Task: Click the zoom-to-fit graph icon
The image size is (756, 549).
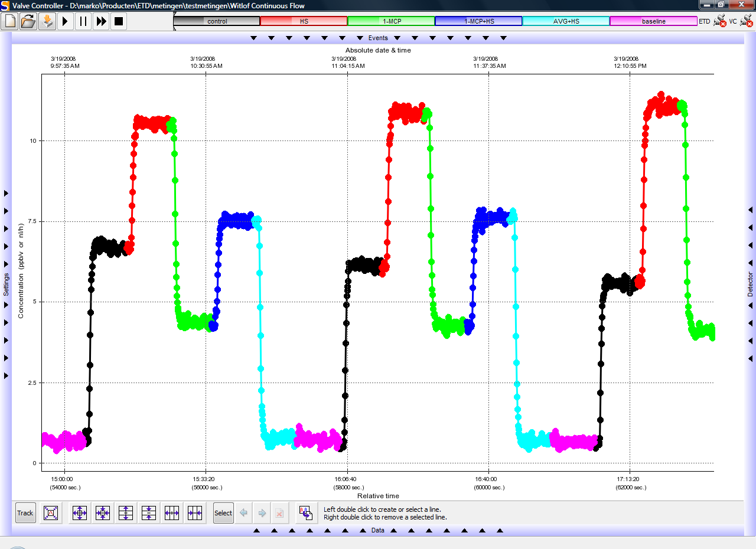Action: click(51, 513)
